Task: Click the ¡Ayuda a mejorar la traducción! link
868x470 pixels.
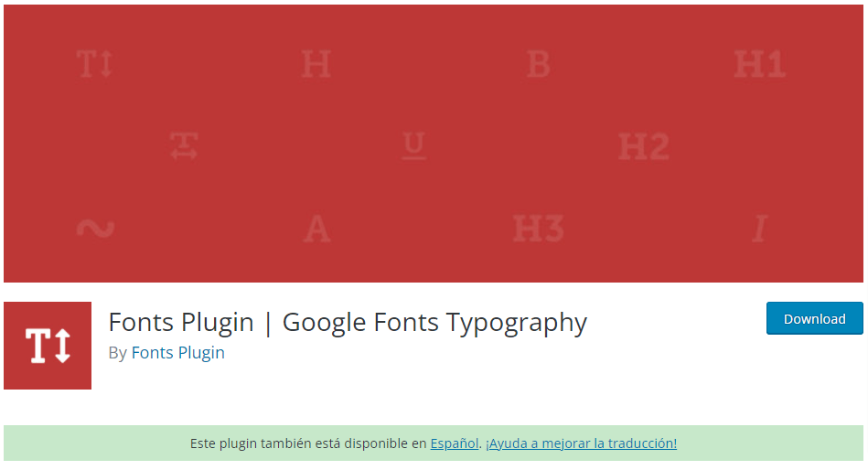Action: (581, 443)
